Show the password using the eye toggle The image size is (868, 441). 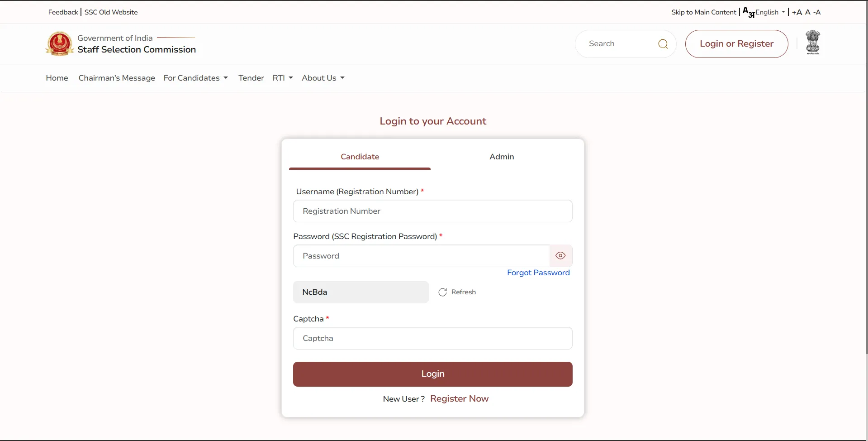(x=560, y=255)
